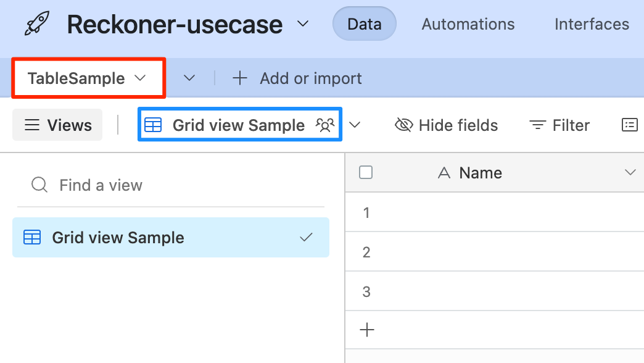
Task: Check the select-all rows checkbox
Action: tap(366, 173)
